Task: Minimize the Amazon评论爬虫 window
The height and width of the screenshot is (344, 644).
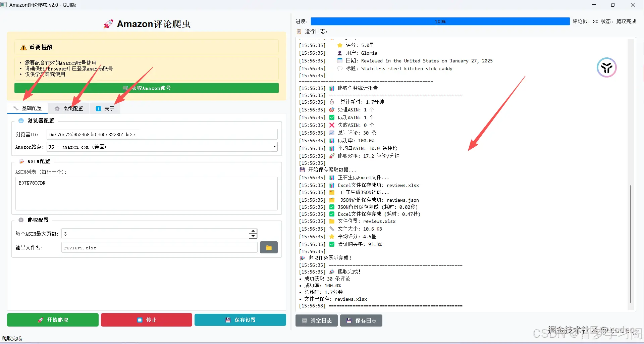Action: (x=594, y=5)
